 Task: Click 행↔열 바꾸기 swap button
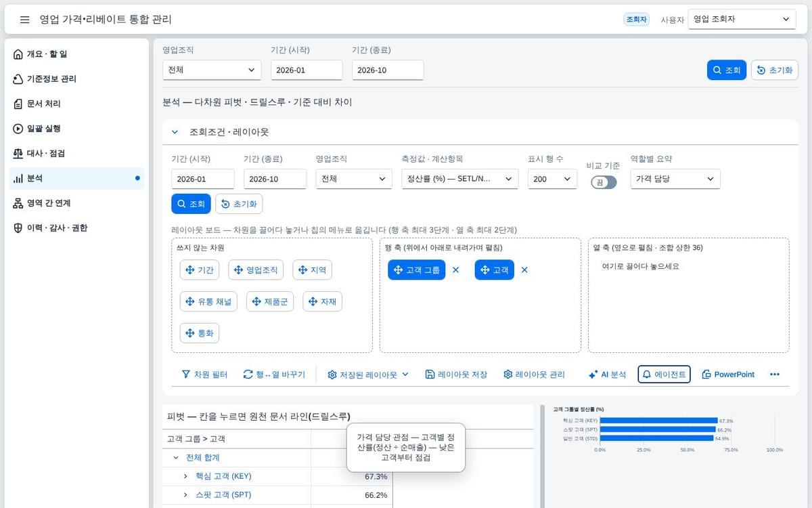(274, 375)
